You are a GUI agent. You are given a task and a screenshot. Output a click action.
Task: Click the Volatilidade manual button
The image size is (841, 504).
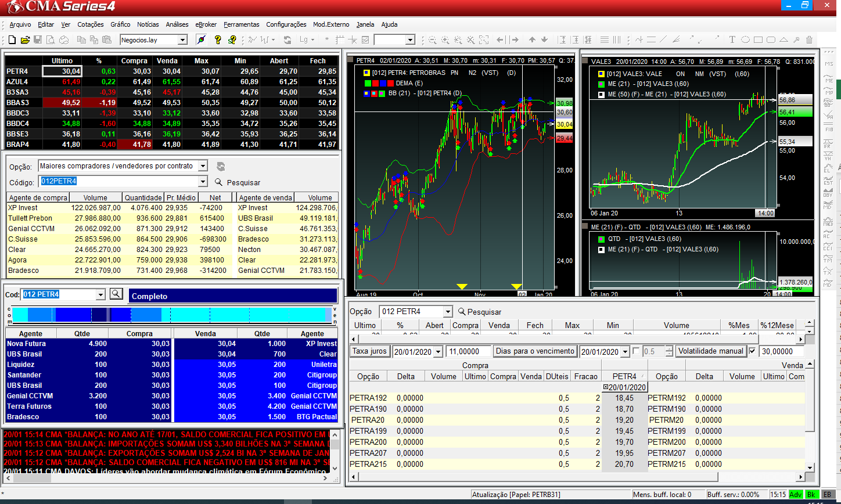tap(711, 351)
